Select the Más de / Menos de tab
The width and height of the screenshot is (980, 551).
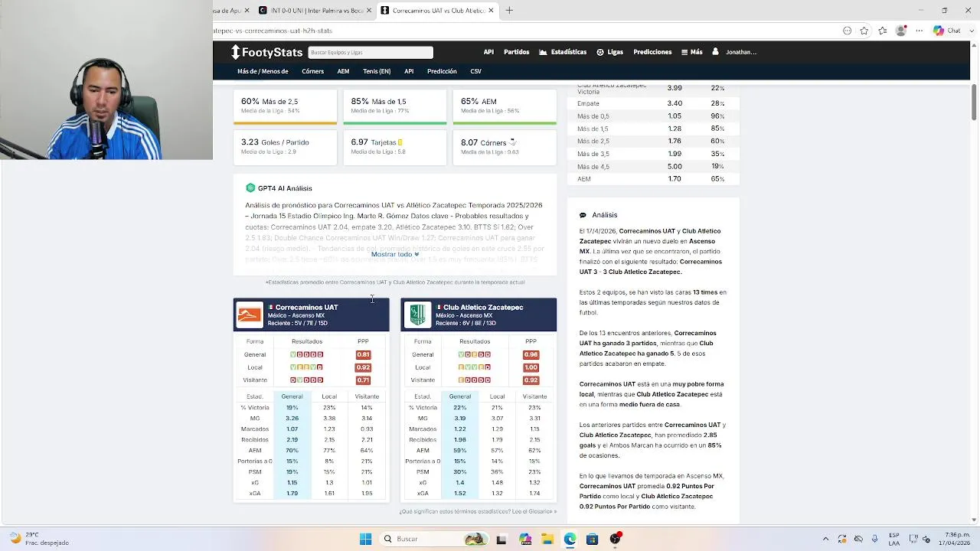tap(263, 71)
